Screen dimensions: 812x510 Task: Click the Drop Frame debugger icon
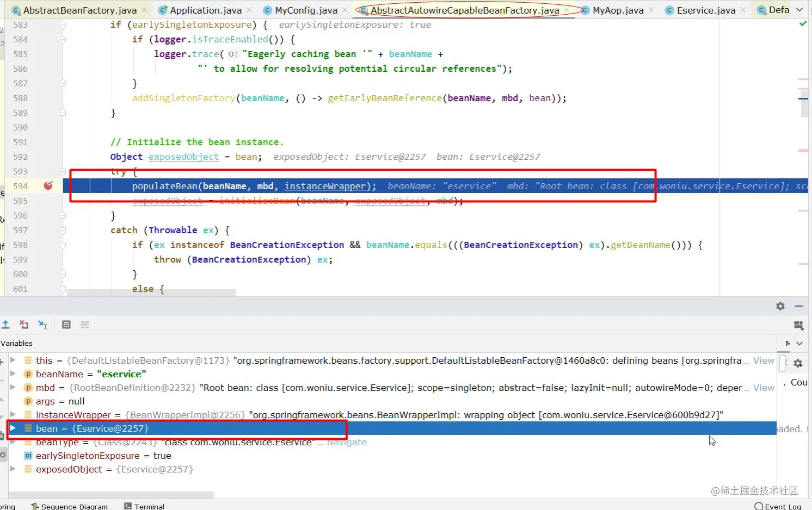click(x=24, y=325)
